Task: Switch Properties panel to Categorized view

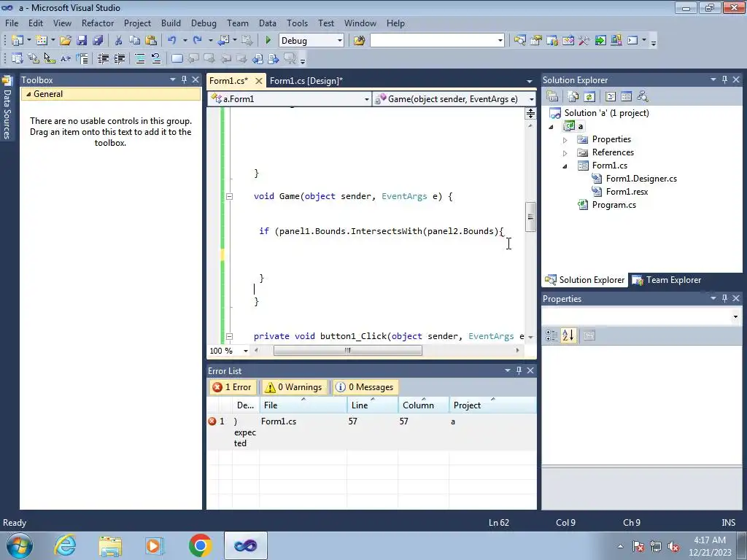Action: tap(551, 335)
